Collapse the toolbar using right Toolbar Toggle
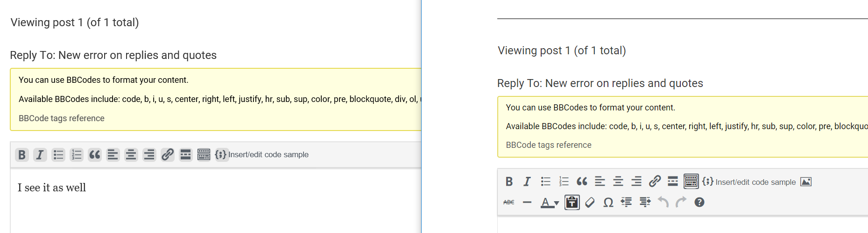 pyautogui.click(x=691, y=182)
